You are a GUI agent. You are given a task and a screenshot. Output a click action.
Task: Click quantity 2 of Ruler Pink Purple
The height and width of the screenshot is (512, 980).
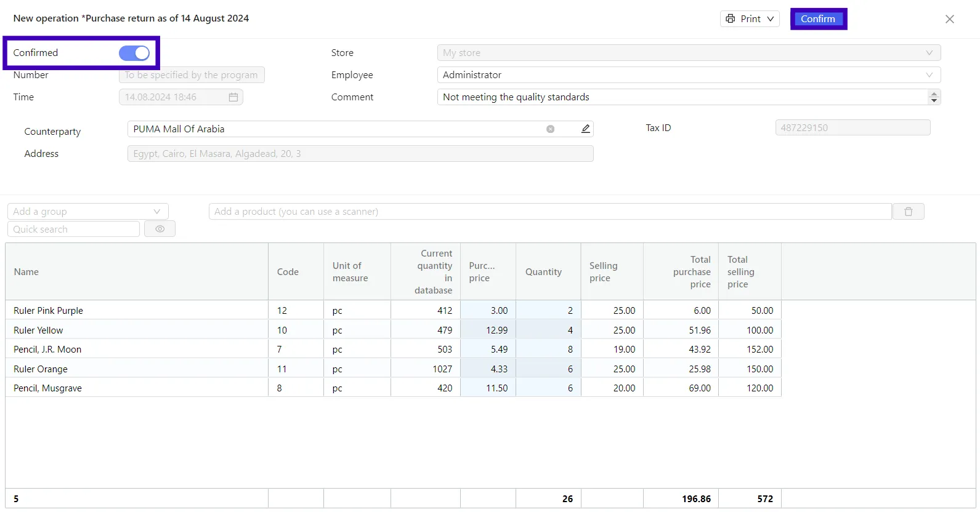548,311
